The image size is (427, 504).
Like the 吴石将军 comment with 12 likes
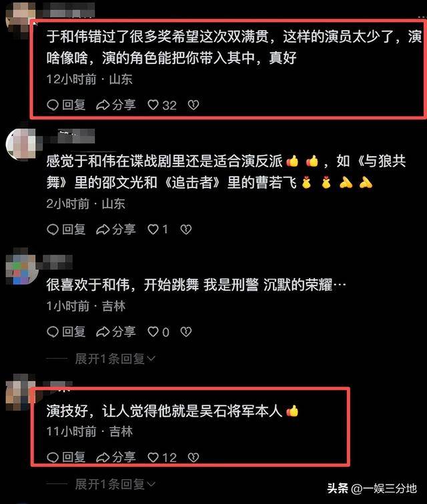point(162,457)
